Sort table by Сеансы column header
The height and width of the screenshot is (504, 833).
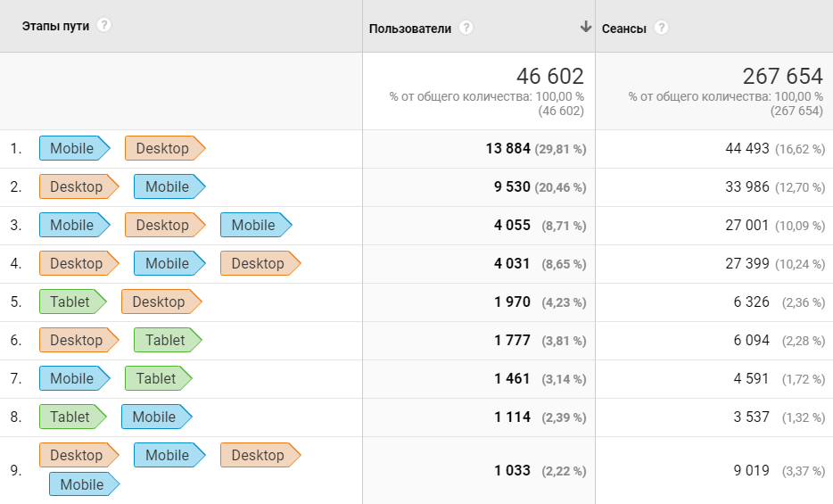click(624, 29)
